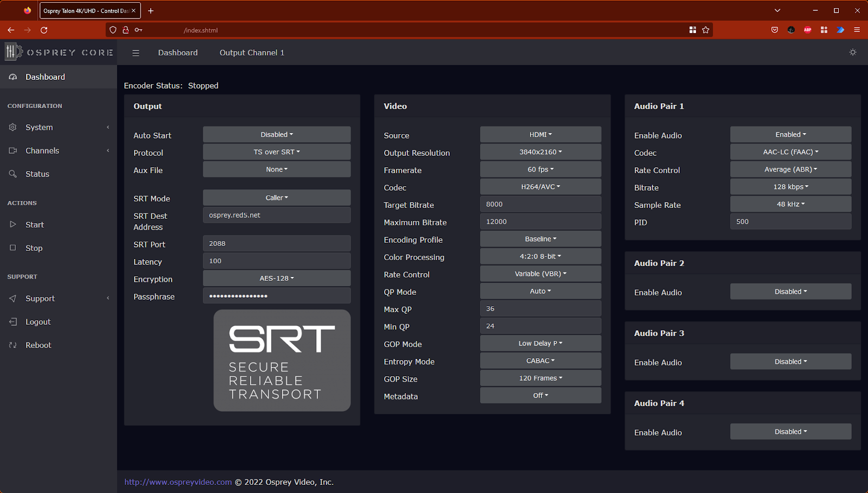Open the Encryption AES-128 dropdown
Screen dimensions: 868x493
(x=277, y=278)
